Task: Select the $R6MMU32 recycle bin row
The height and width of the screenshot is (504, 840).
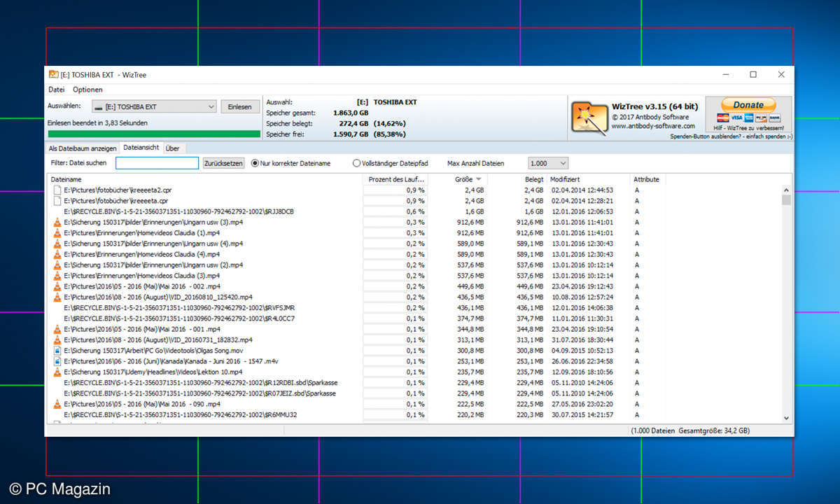Action: 414,415
